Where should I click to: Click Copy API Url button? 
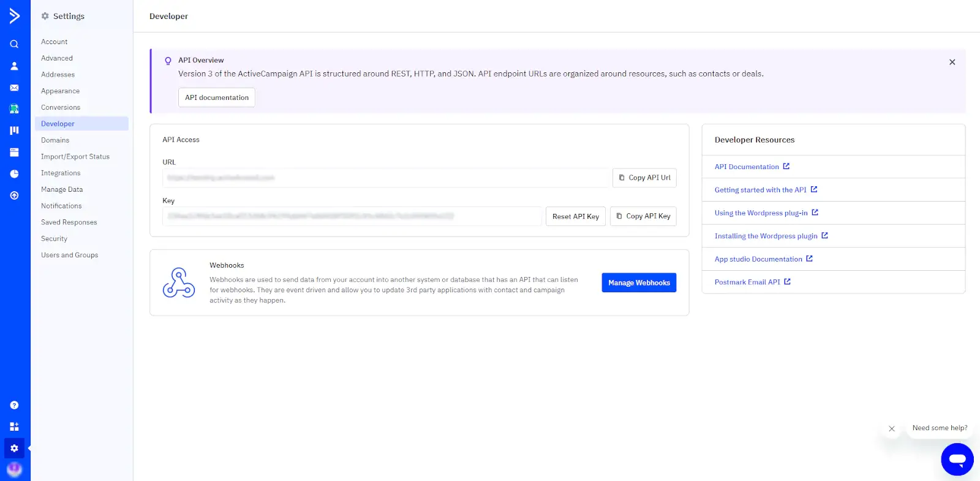pos(644,178)
